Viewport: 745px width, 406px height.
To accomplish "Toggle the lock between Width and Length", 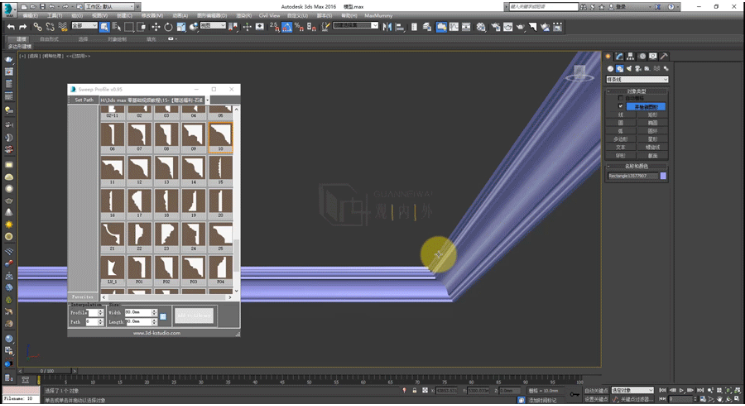I will (x=163, y=317).
